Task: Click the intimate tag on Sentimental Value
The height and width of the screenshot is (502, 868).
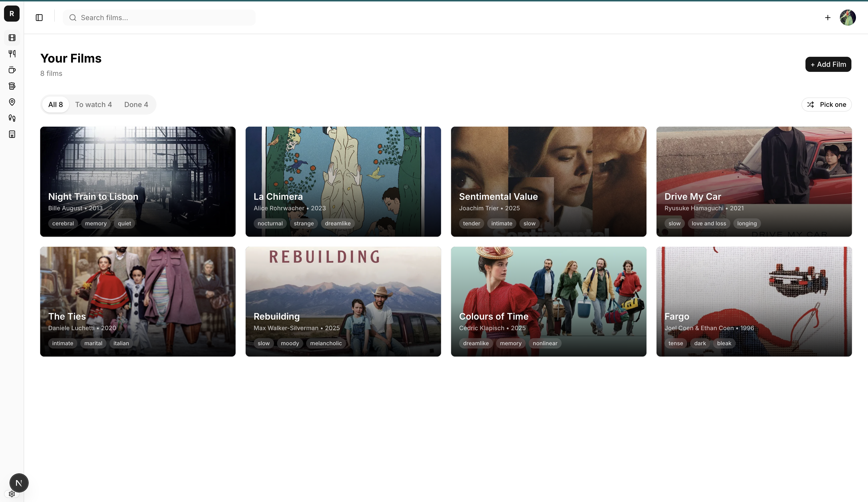Action: pyautogui.click(x=502, y=223)
